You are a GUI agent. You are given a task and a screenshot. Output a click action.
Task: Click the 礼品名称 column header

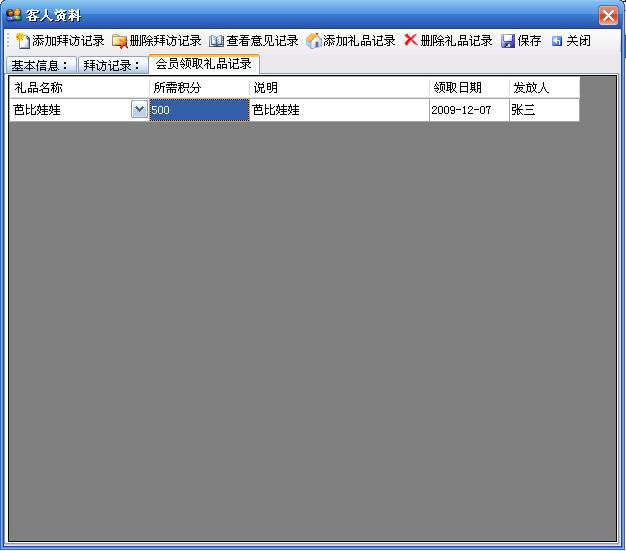click(79, 87)
